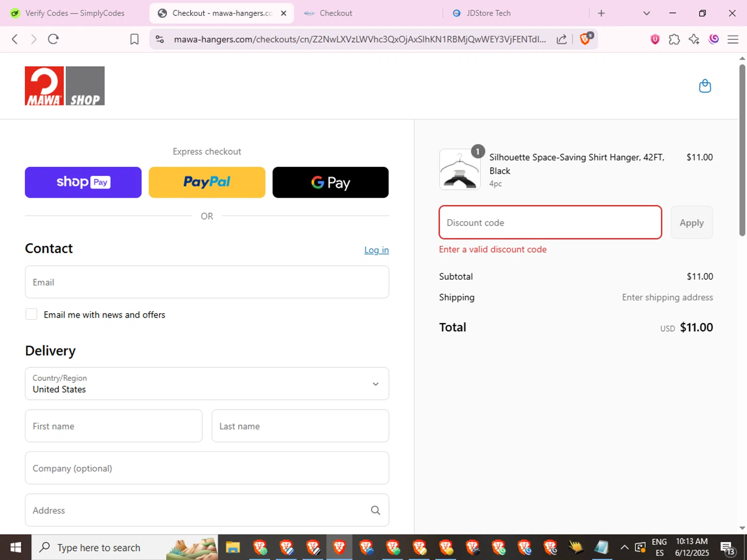Click the First name field
This screenshot has width=747, height=560.
[114, 426]
